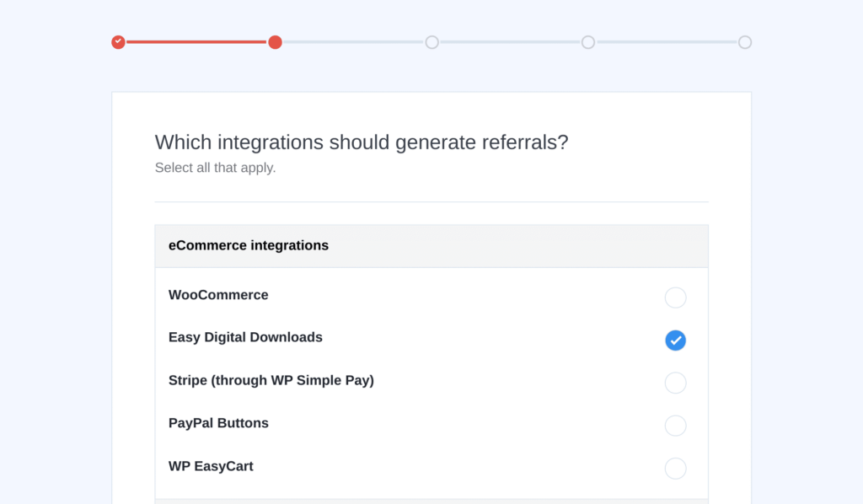
Task: Go to the fourth step circle
Action: coord(588,42)
